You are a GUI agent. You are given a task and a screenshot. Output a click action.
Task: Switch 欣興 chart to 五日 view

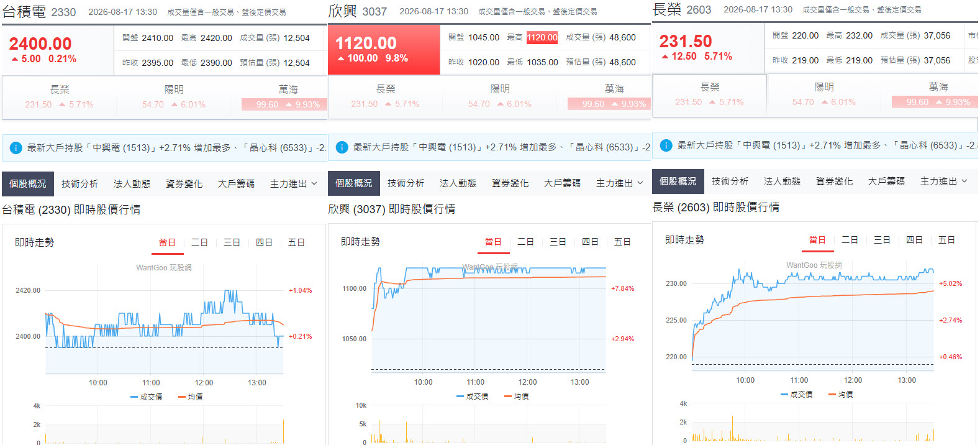tap(623, 242)
